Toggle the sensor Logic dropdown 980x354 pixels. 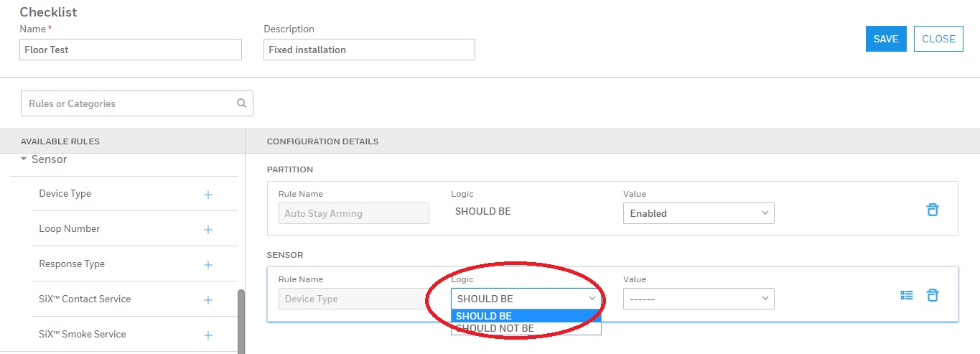[x=526, y=299]
